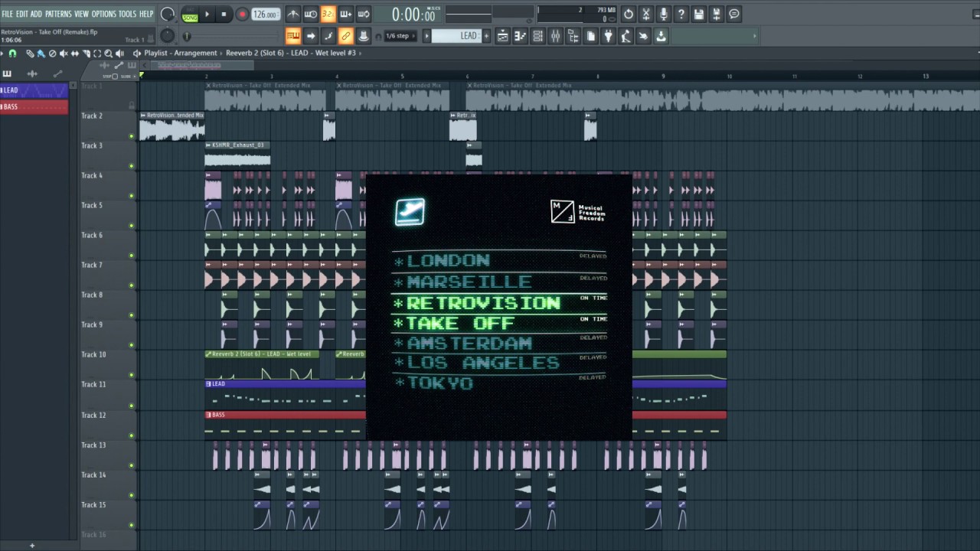Screen dimensions: 980x551
Task: Click the one-click recording microphone icon
Action: [664, 14]
